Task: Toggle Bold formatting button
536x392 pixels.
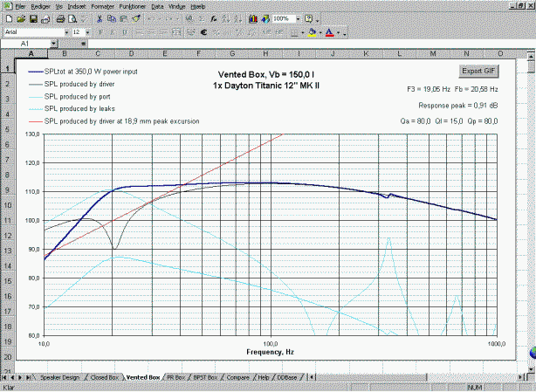Action: point(100,32)
